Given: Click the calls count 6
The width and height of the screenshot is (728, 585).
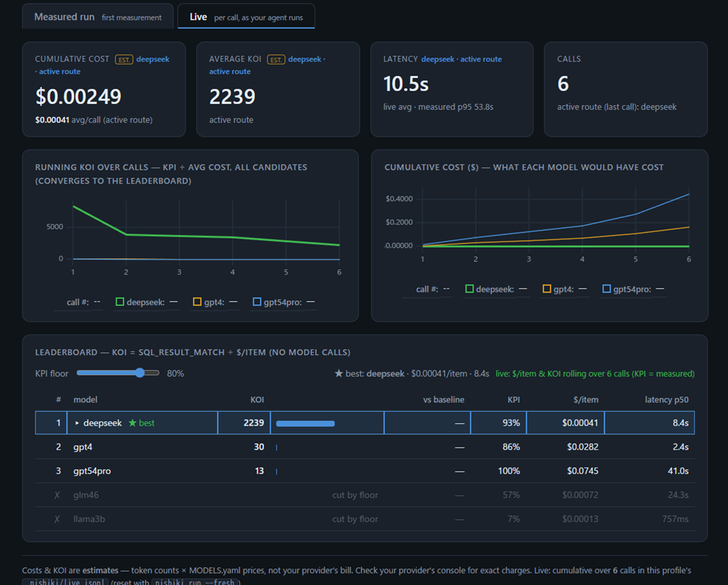Looking at the screenshot, I should pyautogui.click(x=563, y=84).
